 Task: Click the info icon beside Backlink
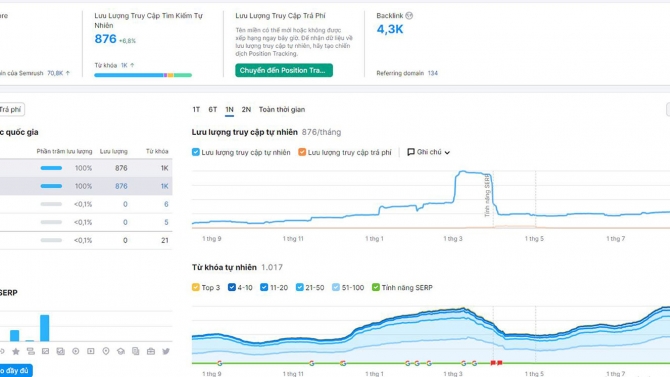point(409,15)
